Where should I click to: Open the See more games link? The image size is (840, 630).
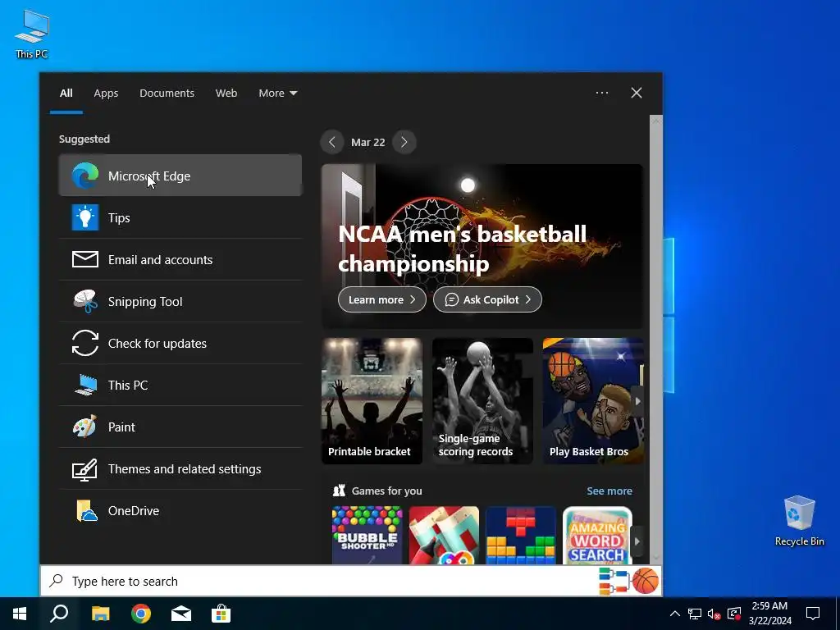(609, 491)
